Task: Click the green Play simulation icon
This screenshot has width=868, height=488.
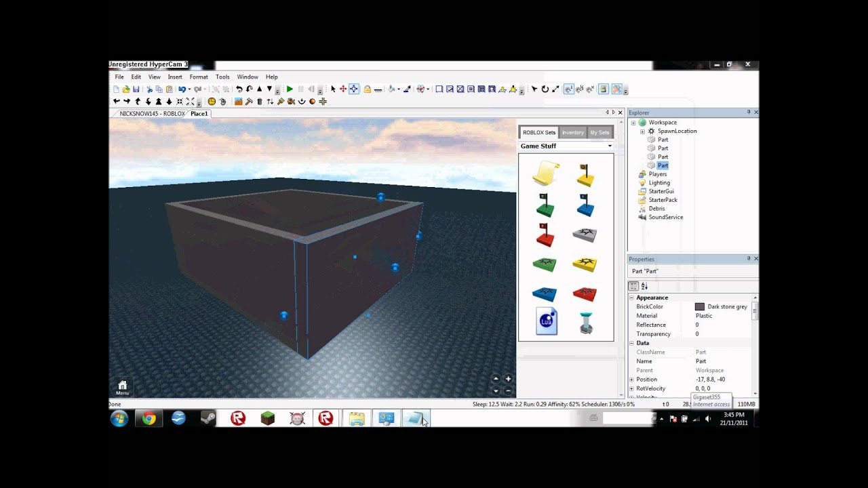Action: pyautogui.click(x=290, y=89)
